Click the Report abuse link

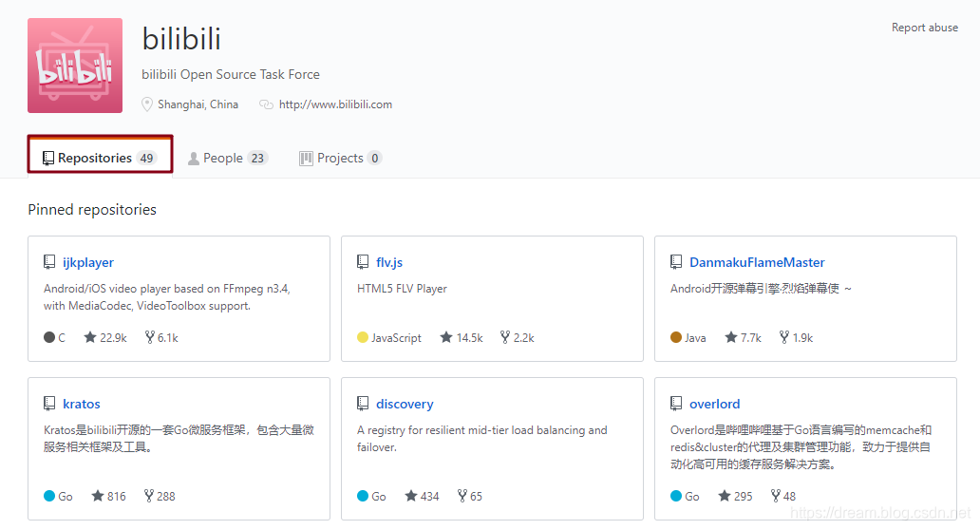click(x=924, y=28)
